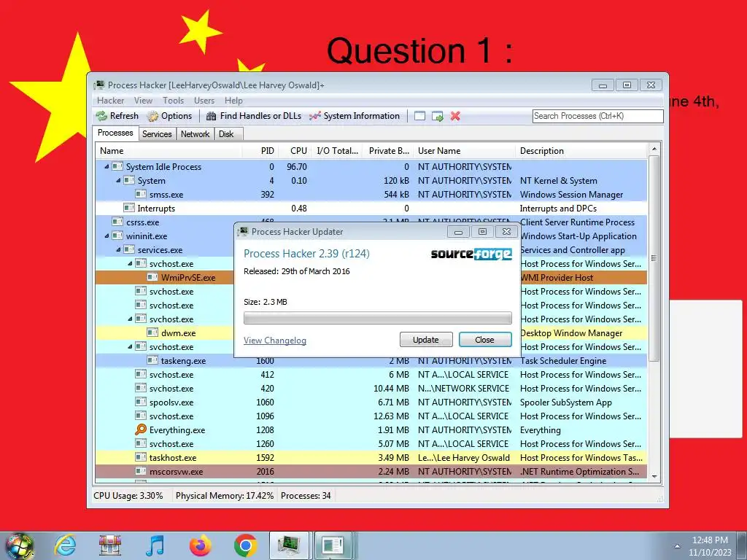This screenshot has height=560, width=747.
Task: Open the Windows Start orb
Action: [x=20, y=546]
